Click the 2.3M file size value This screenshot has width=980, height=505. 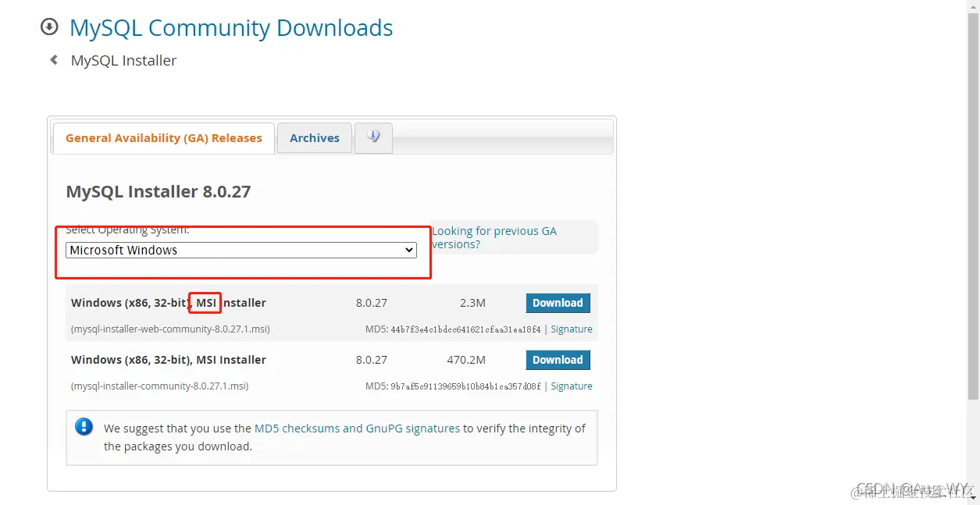pos(472,303)
